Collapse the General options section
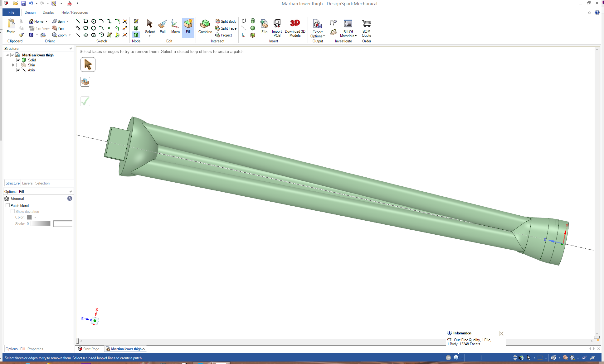The image size is (604, 364). [x=70, y=198]
